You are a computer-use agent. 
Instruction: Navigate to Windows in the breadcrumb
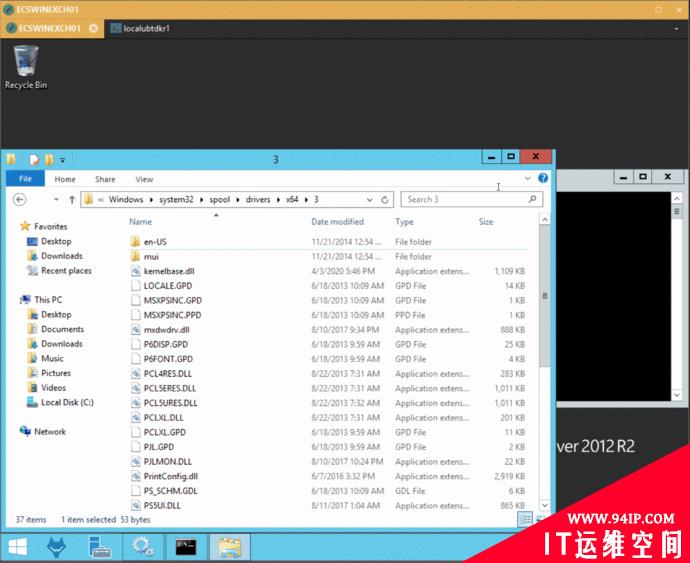coord(126,200)
